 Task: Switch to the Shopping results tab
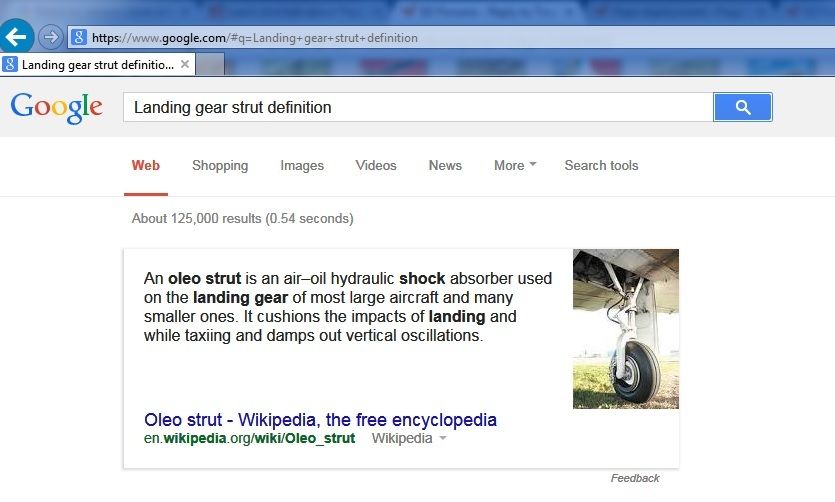pos(220,166)
